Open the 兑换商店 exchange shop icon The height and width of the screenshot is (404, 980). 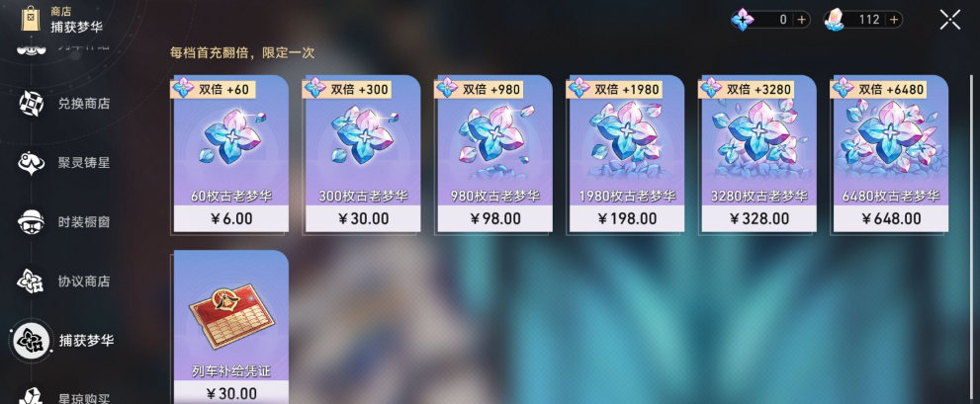[x=30, y=104]
